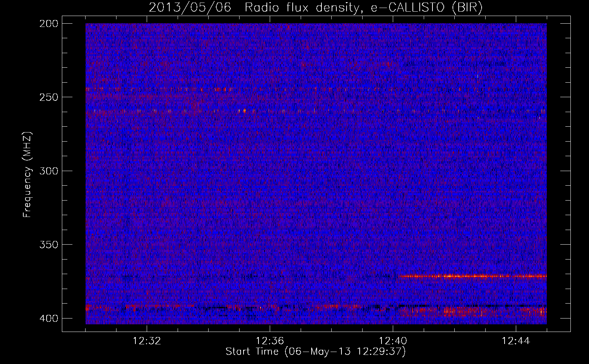The width and height of the screenshot is (589, 364).
Task: Click the 400 frequency tick label
Action: click(48, 318)
